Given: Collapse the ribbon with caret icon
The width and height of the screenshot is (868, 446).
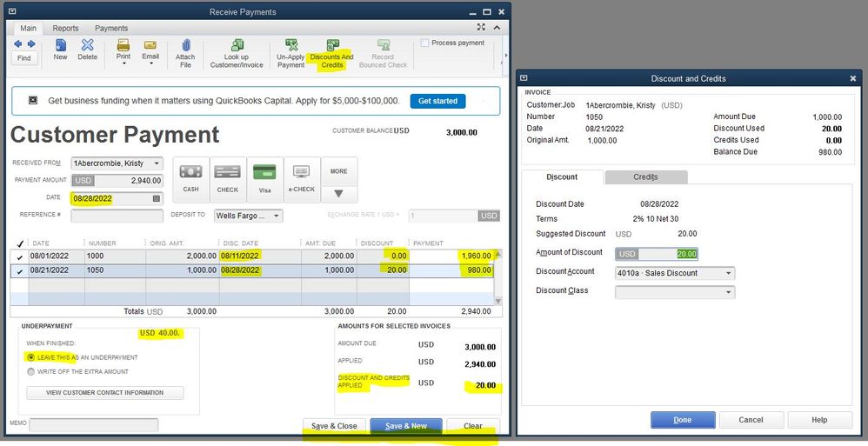Looking at the screenshot, I should click(497, 28).
